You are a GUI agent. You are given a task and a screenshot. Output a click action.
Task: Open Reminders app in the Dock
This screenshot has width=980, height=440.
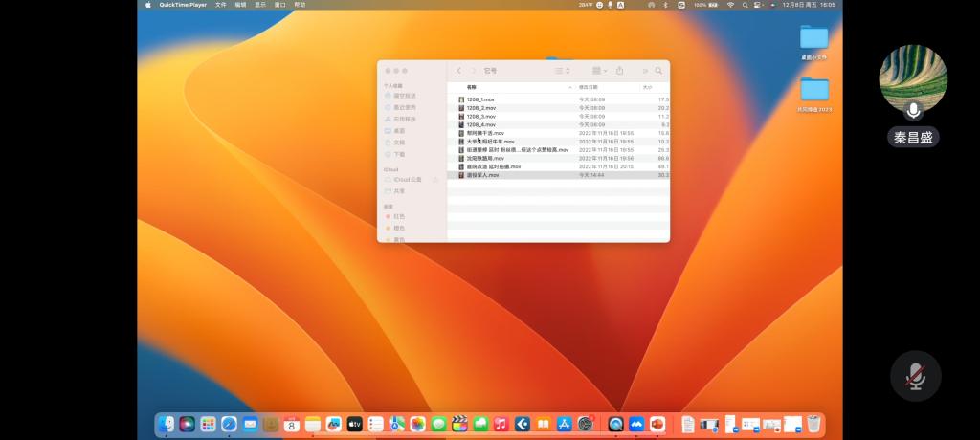375,425
